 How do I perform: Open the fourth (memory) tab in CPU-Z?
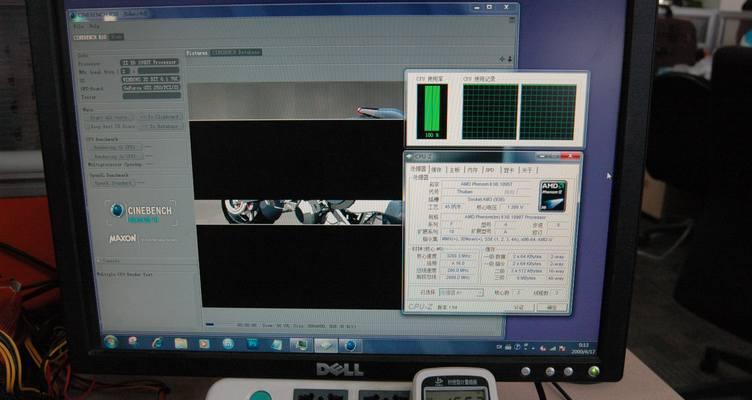click(x=473, y=170)
